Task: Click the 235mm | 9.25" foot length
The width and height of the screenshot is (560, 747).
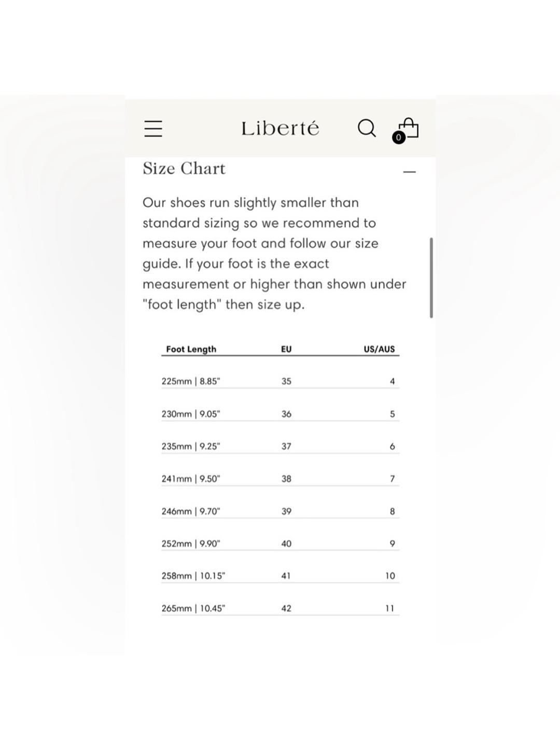Action: 191,446
